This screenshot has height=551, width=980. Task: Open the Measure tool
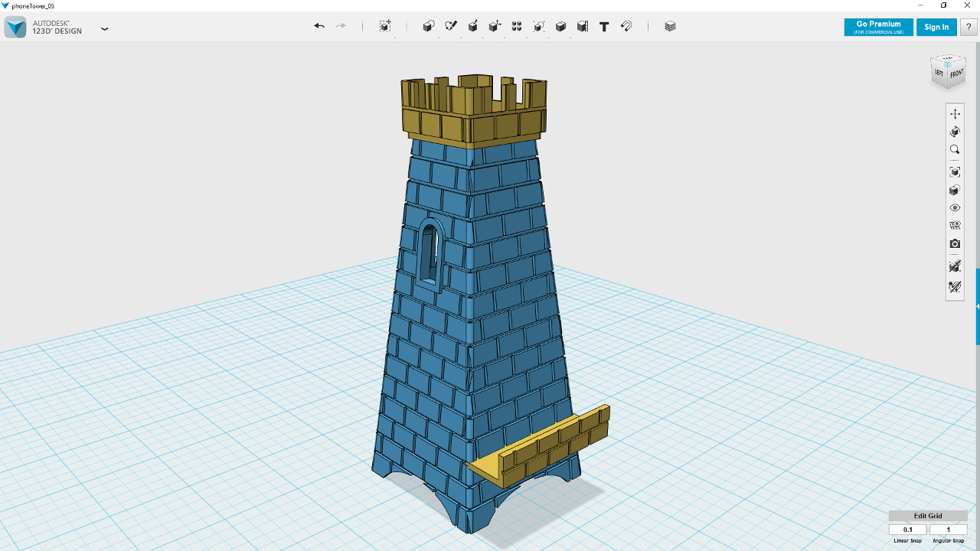click(x=583, y=26)
